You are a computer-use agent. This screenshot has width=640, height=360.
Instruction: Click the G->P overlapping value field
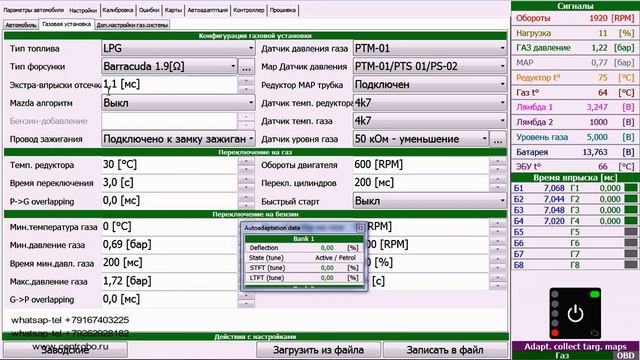[169, 299]
